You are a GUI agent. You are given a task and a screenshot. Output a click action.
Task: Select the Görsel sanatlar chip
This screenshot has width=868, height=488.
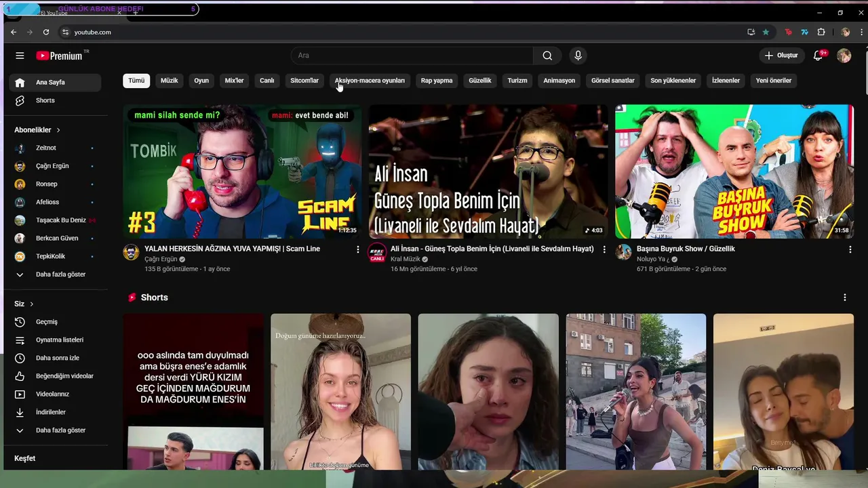pyautogui.click(x=613, y=81)
